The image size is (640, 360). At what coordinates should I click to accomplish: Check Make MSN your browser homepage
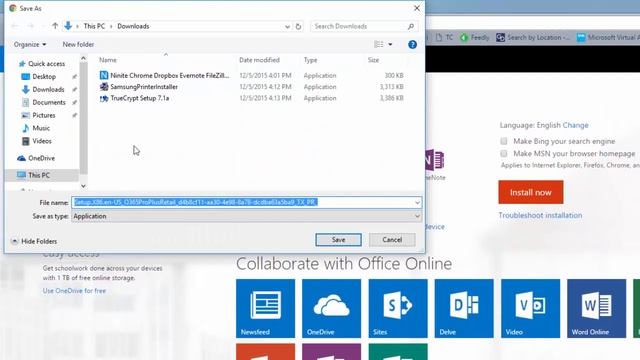click(x=504, y=153)
